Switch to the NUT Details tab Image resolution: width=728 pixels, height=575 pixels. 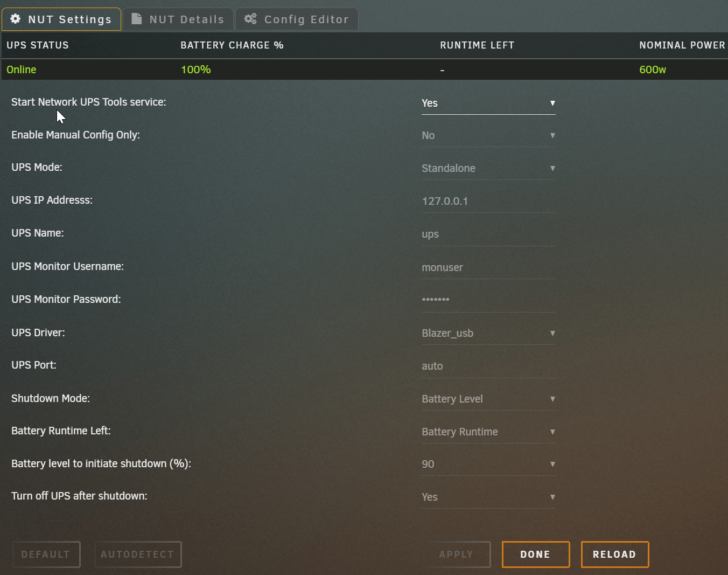pos(178,19)
